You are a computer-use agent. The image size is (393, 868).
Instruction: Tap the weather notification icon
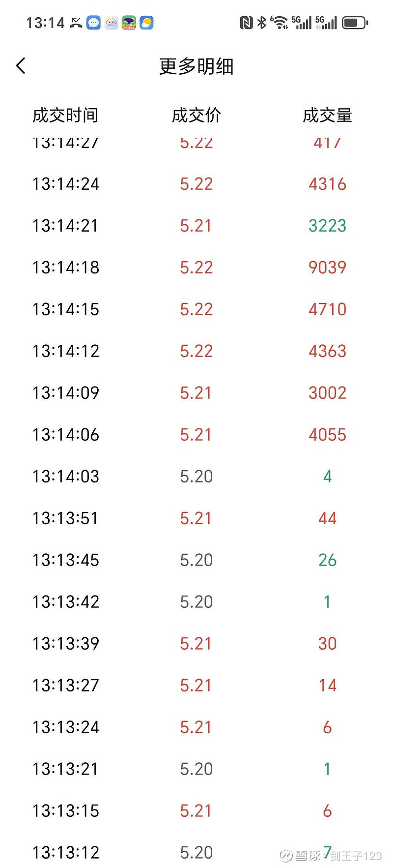[146, 23]
